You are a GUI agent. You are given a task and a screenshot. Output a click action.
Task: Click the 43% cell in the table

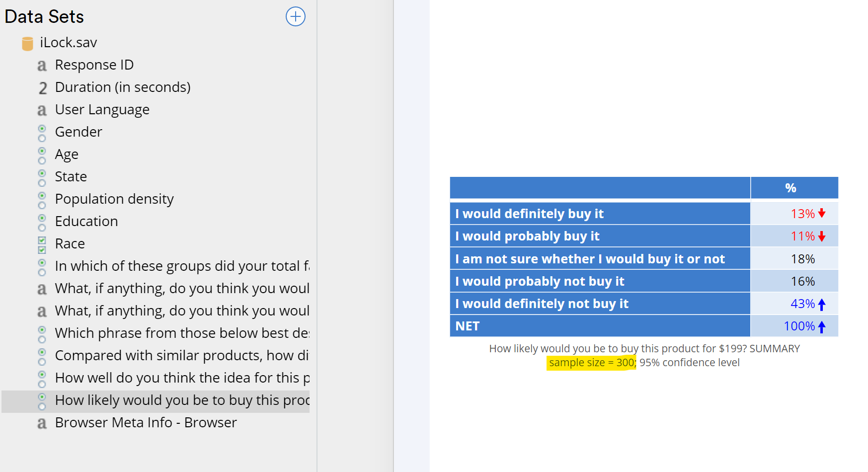pyautogui.click(x=803, y=304)
